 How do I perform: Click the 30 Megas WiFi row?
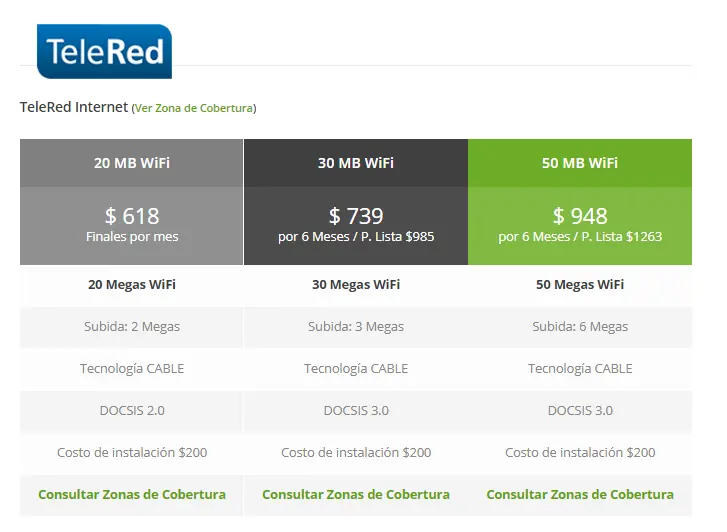click(x=356, y=284)
